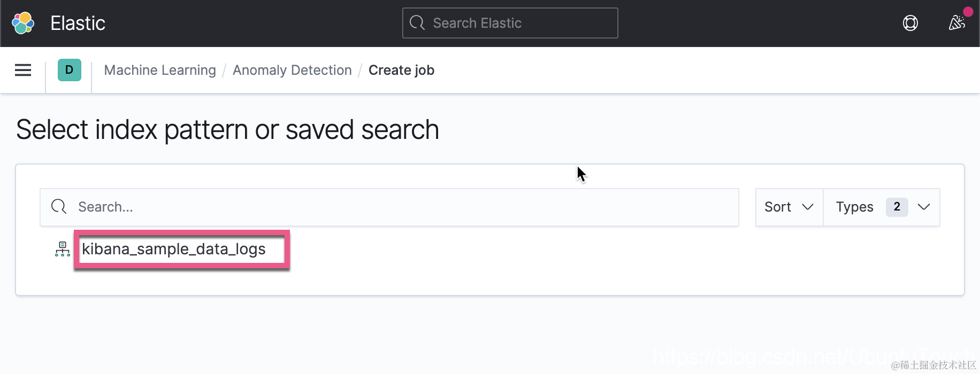Open the Sort dropdown

788,207
